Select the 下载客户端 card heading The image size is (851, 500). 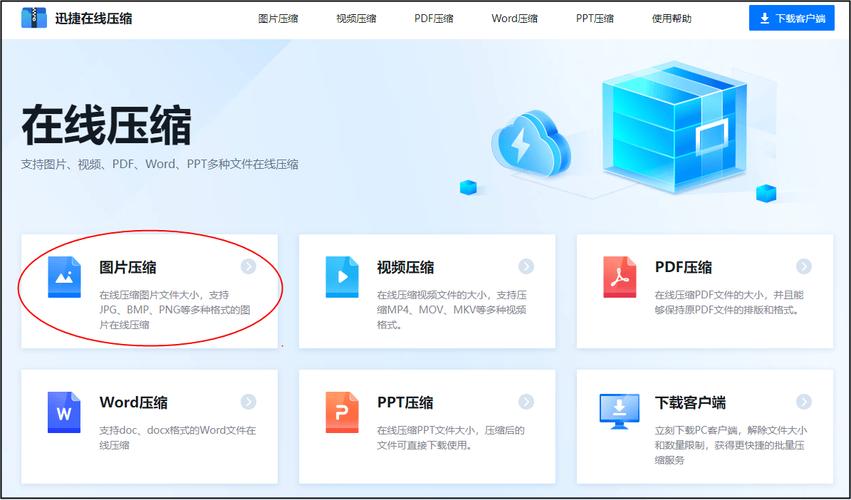pyautogui.click(x=690, y=402)
